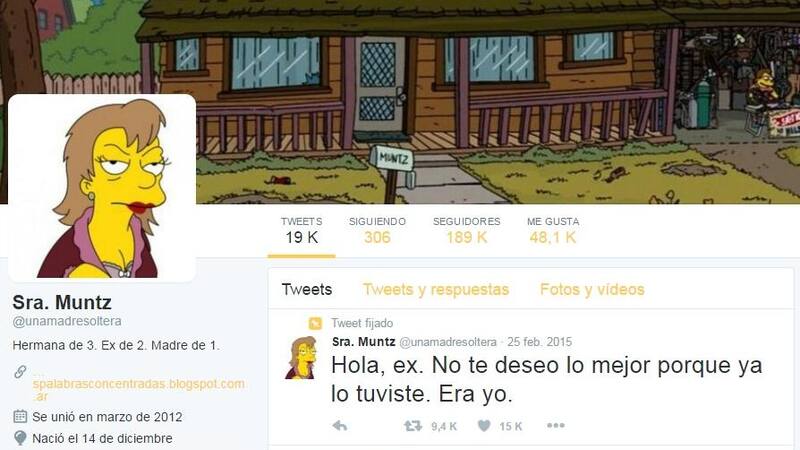Screen dimensions: 800x450
Task: Click the pinned tweet pin icon
Action: (x=315, y=323)
